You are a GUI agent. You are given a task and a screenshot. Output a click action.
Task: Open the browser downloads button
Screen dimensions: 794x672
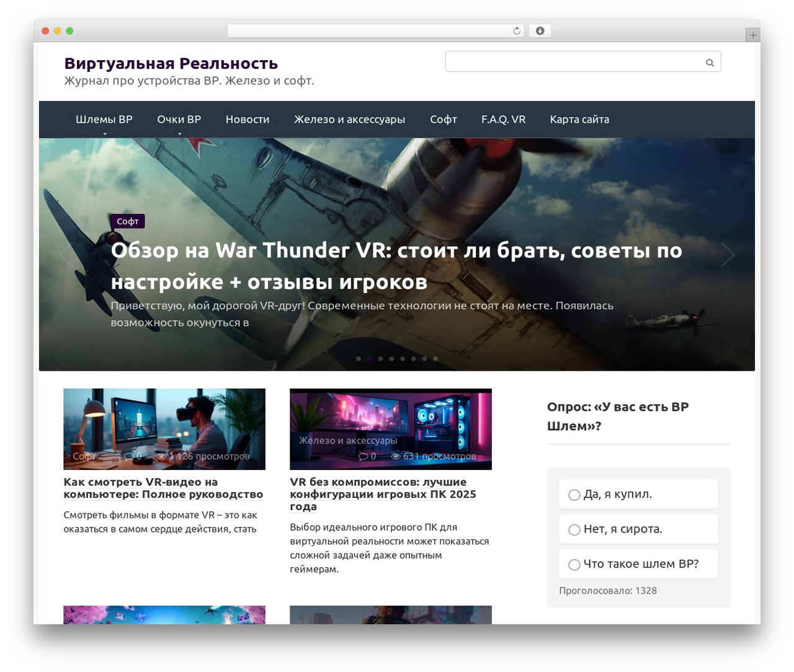(x=540, y=31)
